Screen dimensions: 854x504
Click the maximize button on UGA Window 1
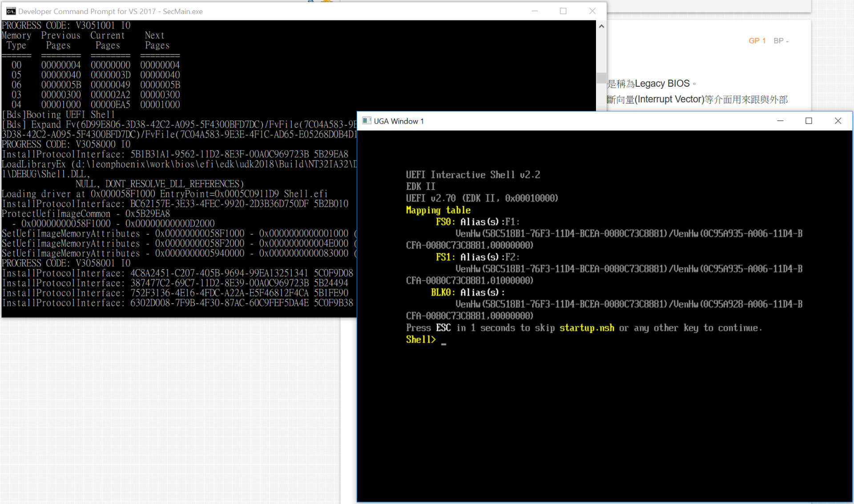click(x=809, y=121)
